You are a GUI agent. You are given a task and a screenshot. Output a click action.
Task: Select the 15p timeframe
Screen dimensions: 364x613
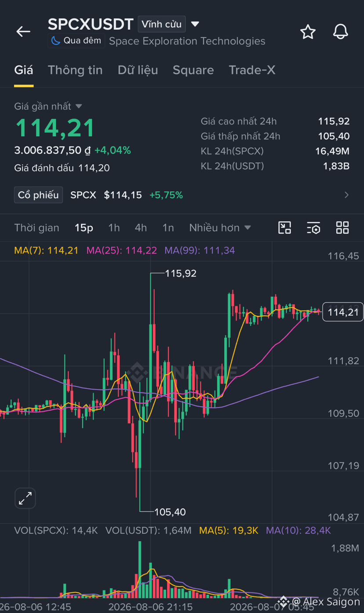click(x=84, y=228)
